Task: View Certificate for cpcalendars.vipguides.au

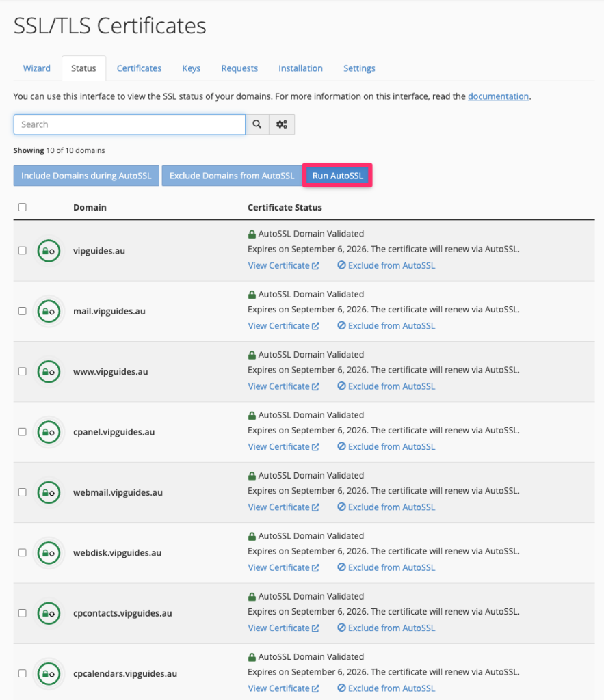Action: pos(284,688)
